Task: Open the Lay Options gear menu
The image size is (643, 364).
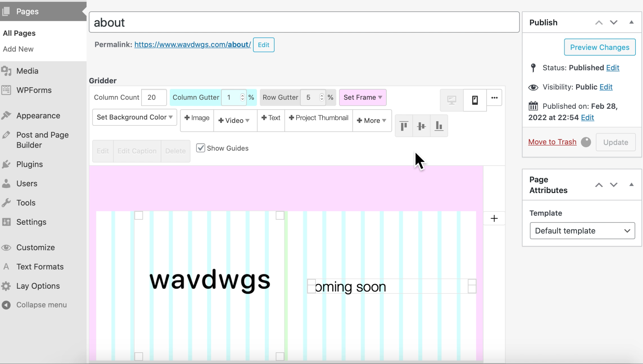Action: 38,286
